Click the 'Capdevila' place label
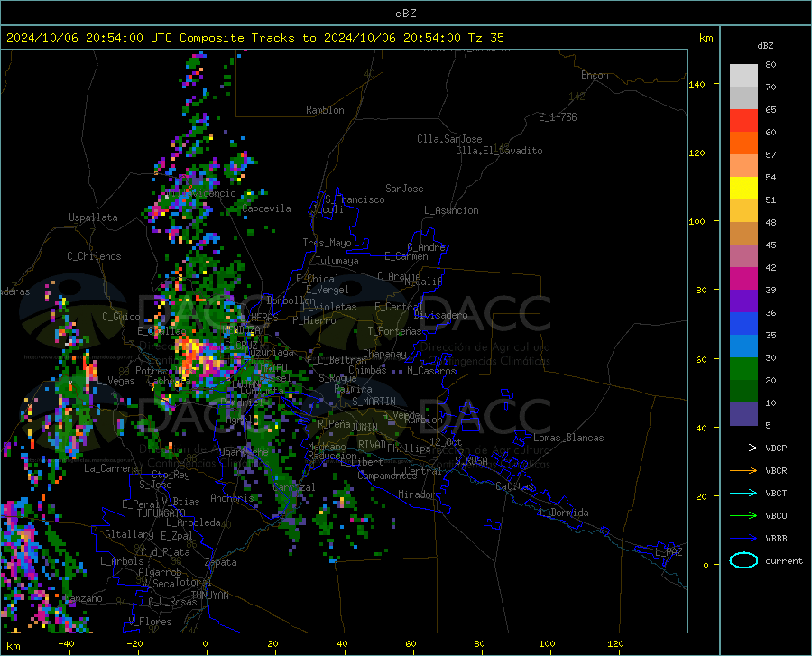The width and height of the screenshot is (812, 656). [266, 208]
